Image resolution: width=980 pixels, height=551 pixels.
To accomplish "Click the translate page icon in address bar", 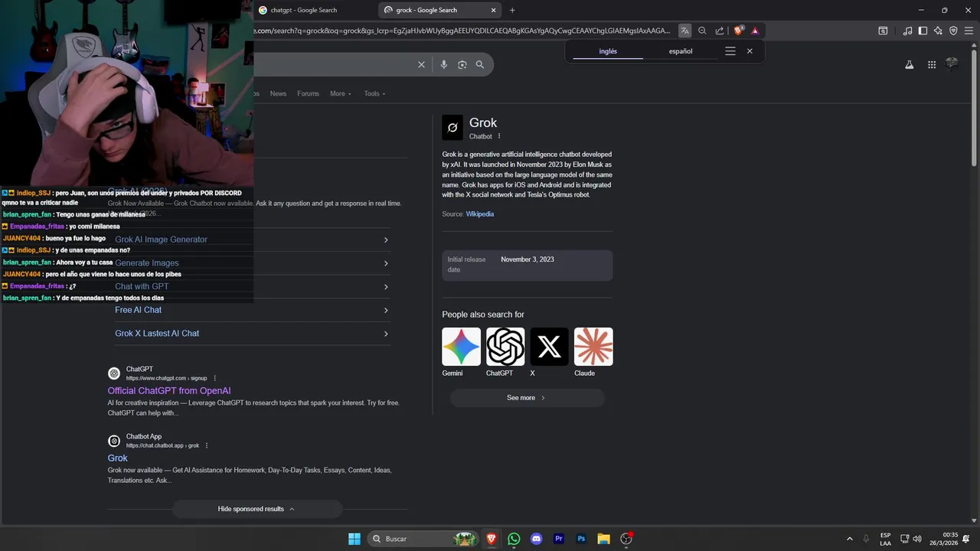I will [684, 31].
